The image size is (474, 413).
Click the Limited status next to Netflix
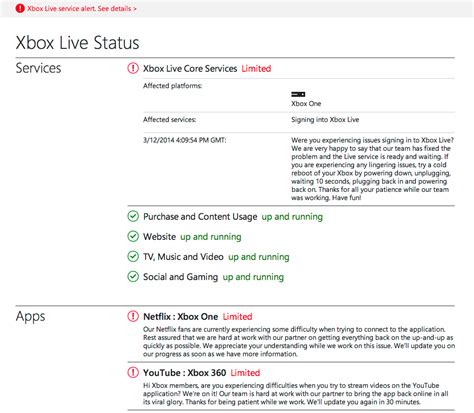coord(237,316)
